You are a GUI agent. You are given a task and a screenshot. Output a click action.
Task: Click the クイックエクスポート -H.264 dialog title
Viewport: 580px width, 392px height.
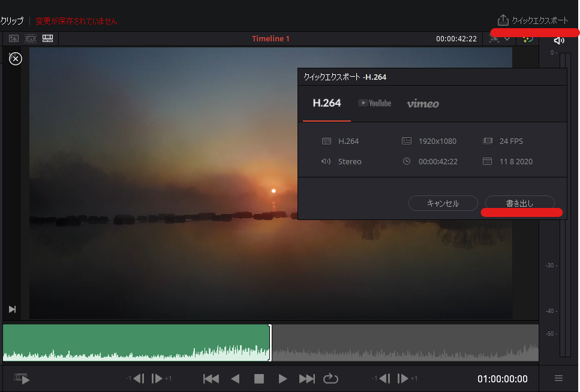[x=345, y=77]
